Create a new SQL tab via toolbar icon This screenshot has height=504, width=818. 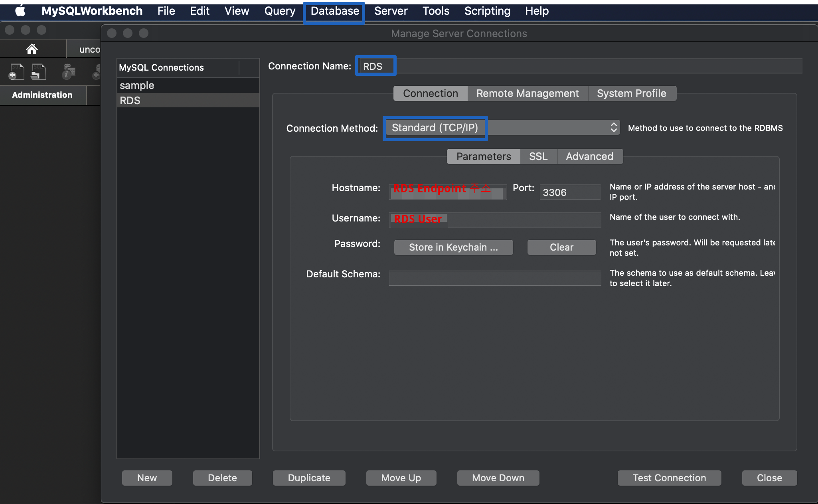click(x=16, y=71)
